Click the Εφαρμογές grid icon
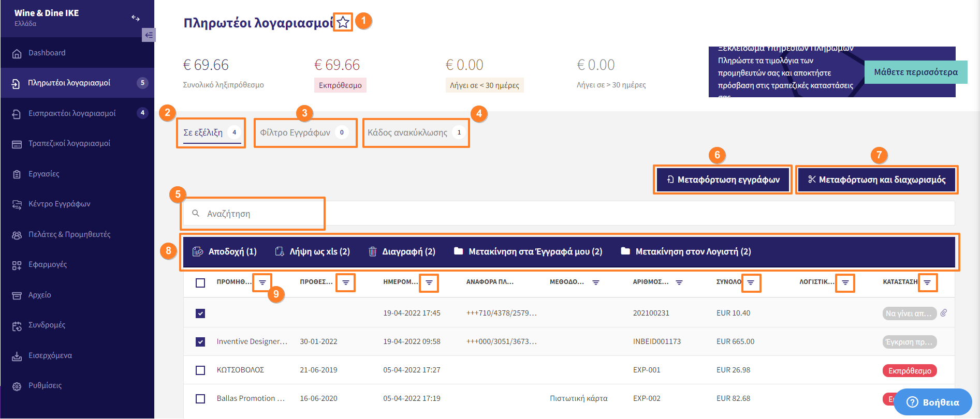The image size is (980, 419). [17, 265]
